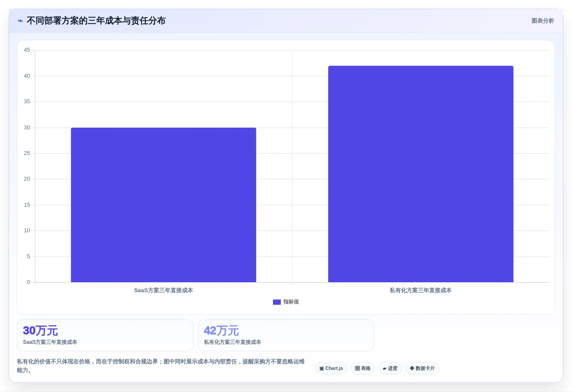Viewport: 572px width, 392px height.
Task: Select the 30万元 data card
Action: (105, 335)
